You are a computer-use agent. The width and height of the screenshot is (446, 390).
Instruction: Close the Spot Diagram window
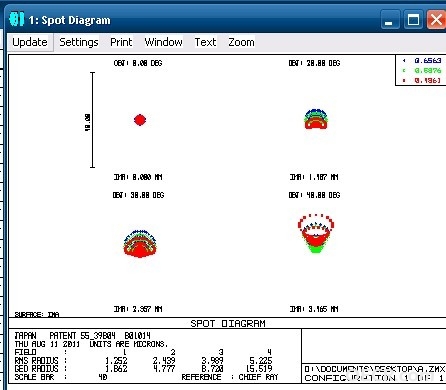[436, 20]
